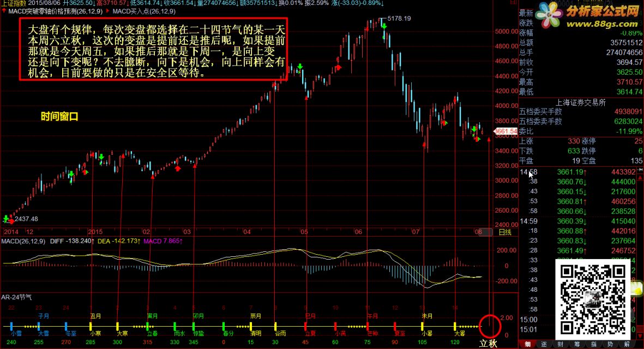This screenshot has height=349, width=644.
Task: Click the DIFF -138.240 value
Action: point(73,241)
